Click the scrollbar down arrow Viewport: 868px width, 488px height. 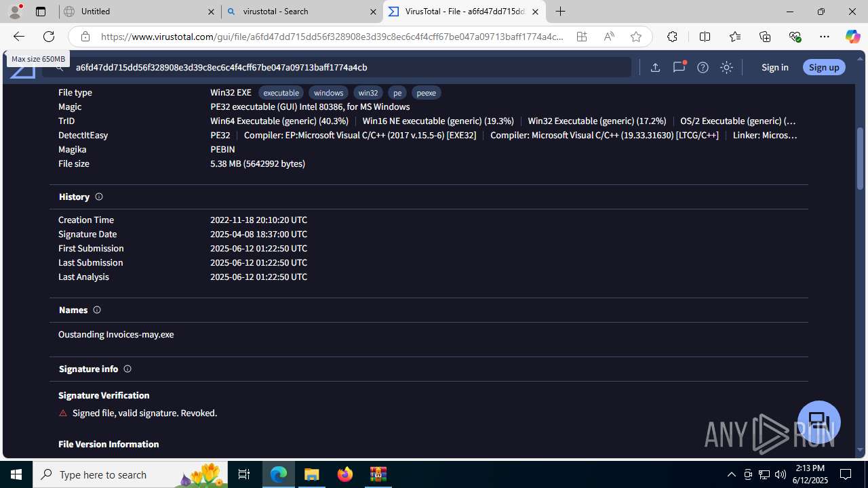[x=861, y=450]
